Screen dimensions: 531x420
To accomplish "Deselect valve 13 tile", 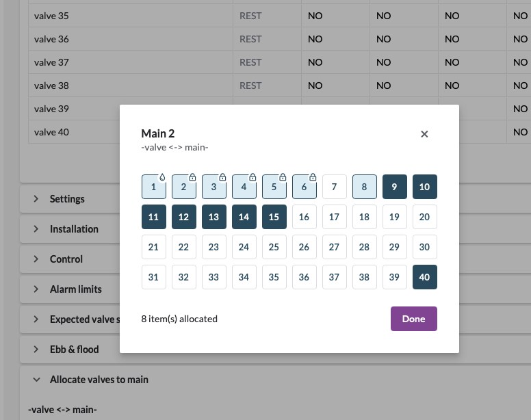I will point(213,217).
